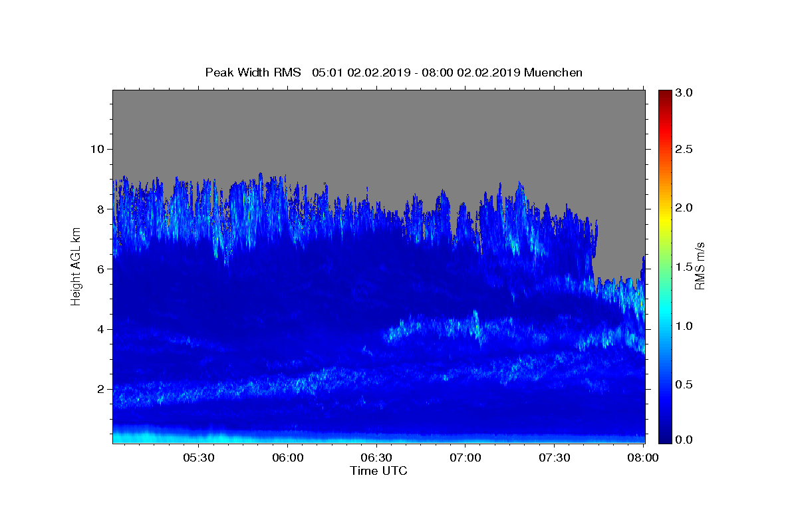Click the yellow region of the colorbar
Screen dimensions: 798x532
click(x=665, y=219)
